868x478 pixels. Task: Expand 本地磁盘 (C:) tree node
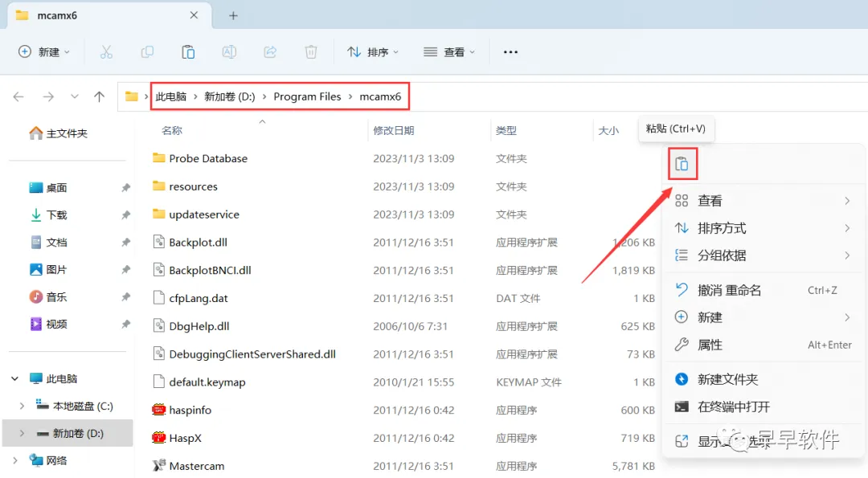(22, 406)
